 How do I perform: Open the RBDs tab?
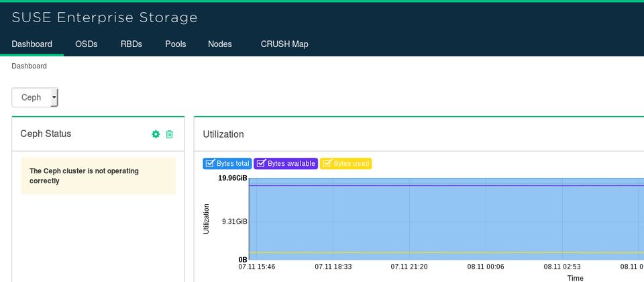pyautogui.click(x=131, y=44)
